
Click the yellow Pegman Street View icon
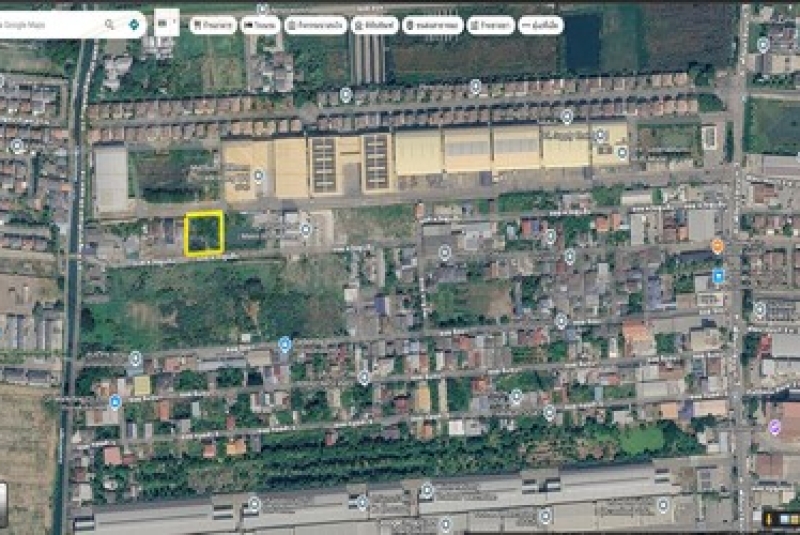pyautogui.click(x=770, y=518)
